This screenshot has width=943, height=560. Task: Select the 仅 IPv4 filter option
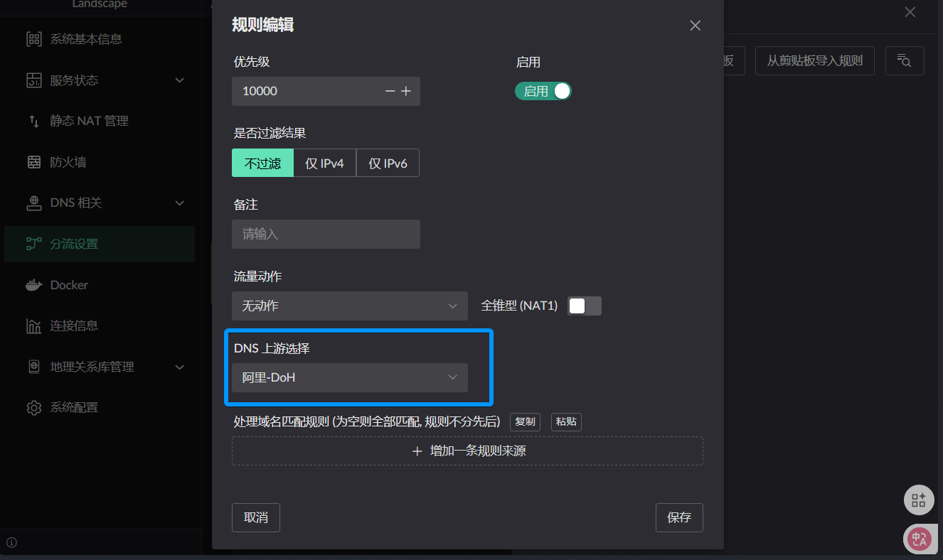[x=324, y=163]
